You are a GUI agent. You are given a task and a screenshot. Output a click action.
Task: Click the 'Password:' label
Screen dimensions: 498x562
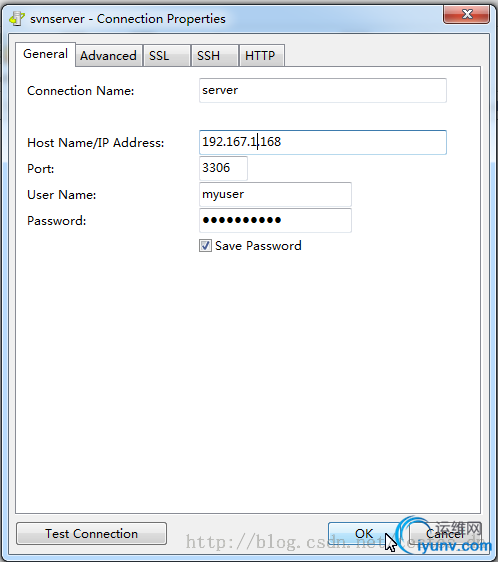coord(57,221)
